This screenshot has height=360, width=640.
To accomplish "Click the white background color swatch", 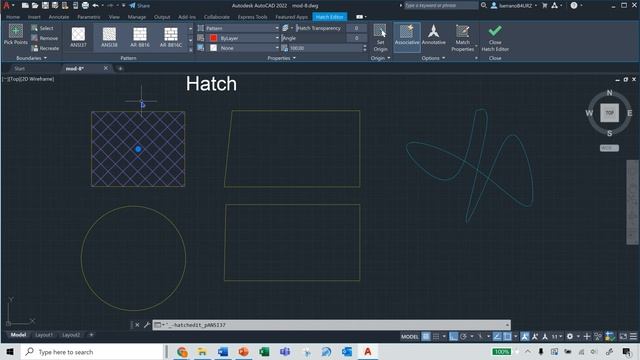I will click(x=213, y=48).
